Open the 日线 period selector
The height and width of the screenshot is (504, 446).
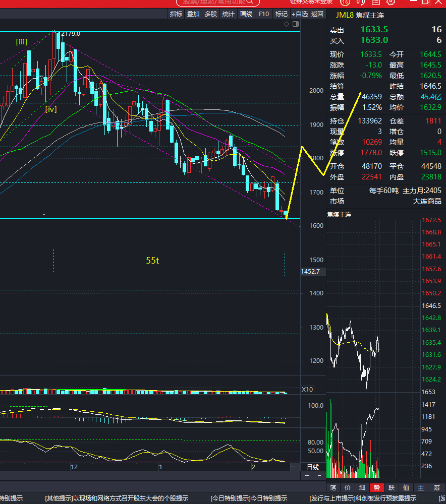pos(313,467)
